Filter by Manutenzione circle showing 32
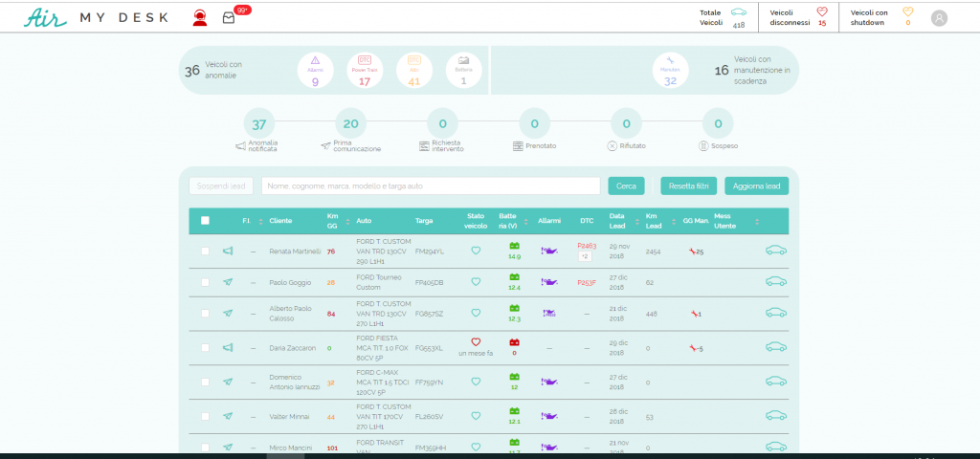Image resolution: width=980 pixels, height=459 pixels. (670, 70)
